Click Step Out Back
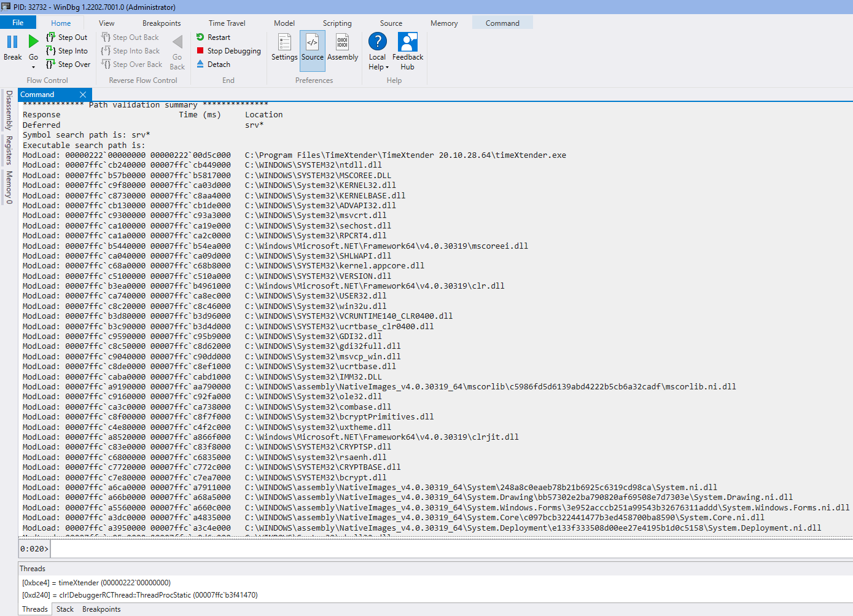 pos(130,37)
